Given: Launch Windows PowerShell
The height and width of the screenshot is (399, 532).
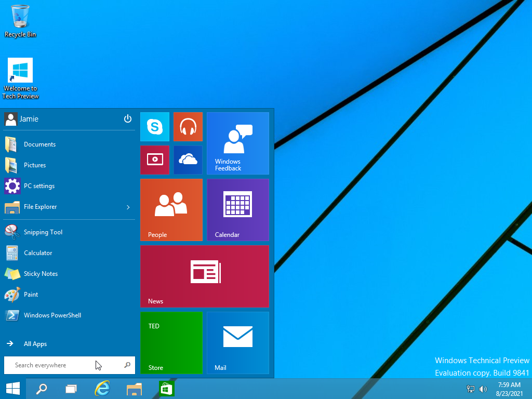Looking at the screenshot, I should click(x=69, y=315).
